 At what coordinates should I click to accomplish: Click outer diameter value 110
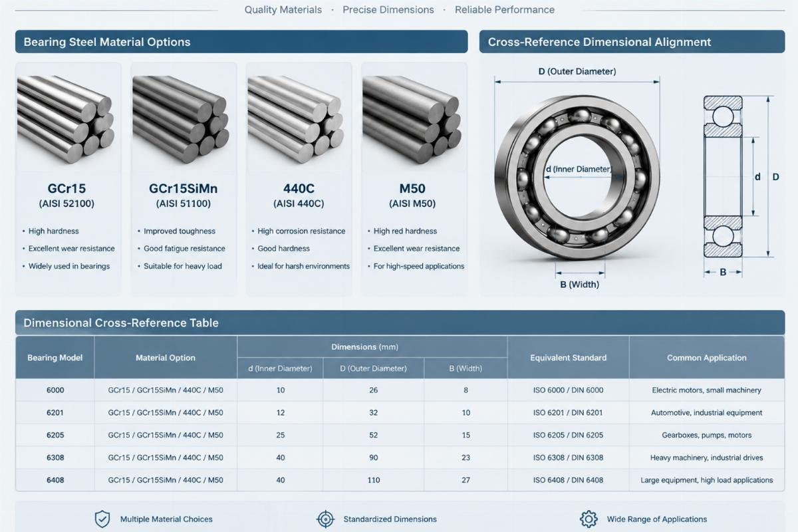click(373, 480)
